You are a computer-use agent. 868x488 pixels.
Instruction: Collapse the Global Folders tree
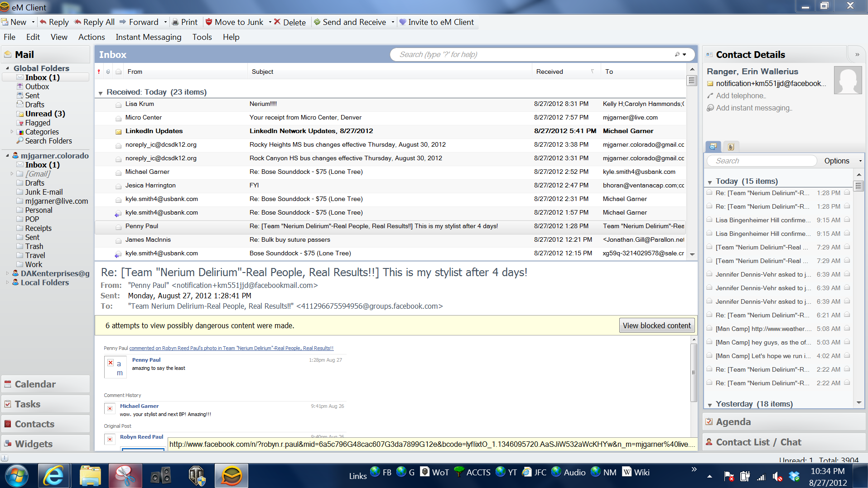pyautogui.click(x=7, y=68)
